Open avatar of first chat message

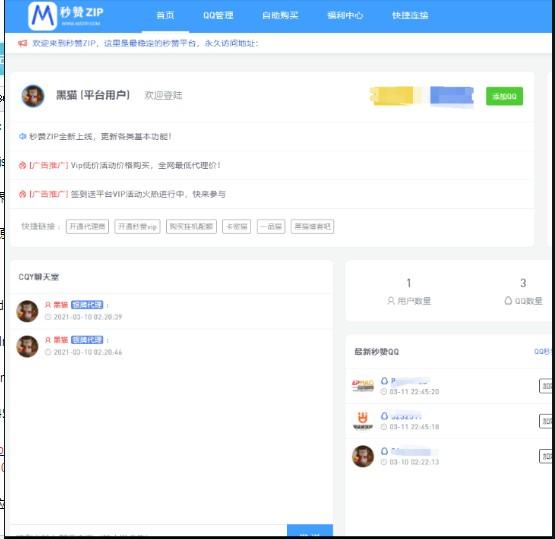(27, 311)
